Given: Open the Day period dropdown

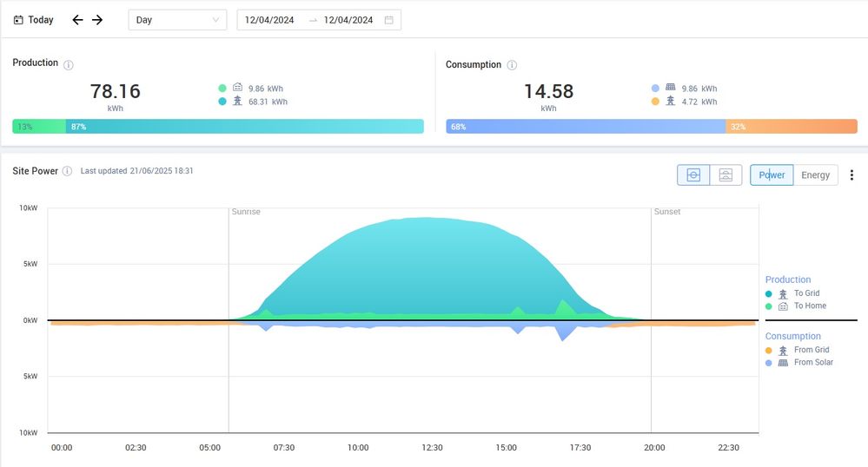Looking at the screenshot, I should point(177,20).
